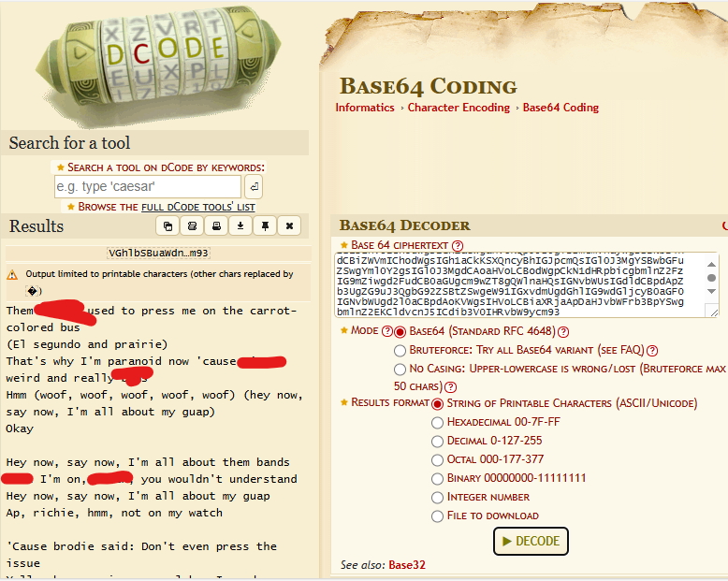Click result line "(El segundo and prairie)"
Image resolution: width=728 pixels, height=581 pixels.
tap(87, 344)
